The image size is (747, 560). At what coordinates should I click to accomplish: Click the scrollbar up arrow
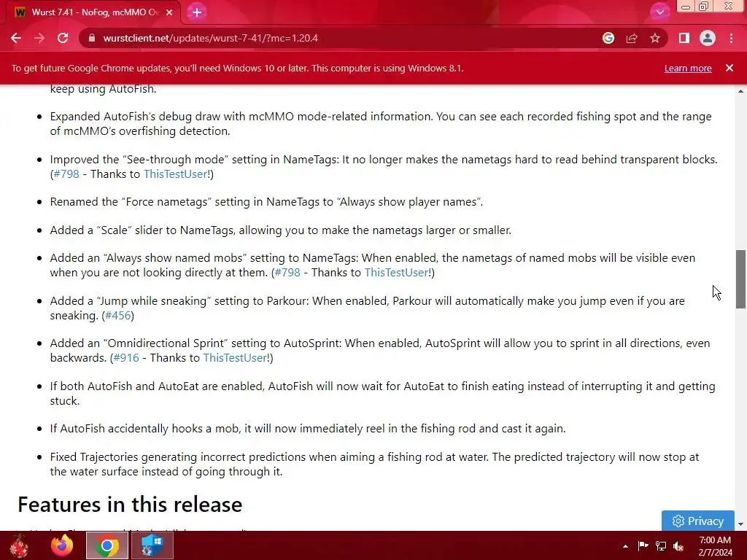(740, 91)
